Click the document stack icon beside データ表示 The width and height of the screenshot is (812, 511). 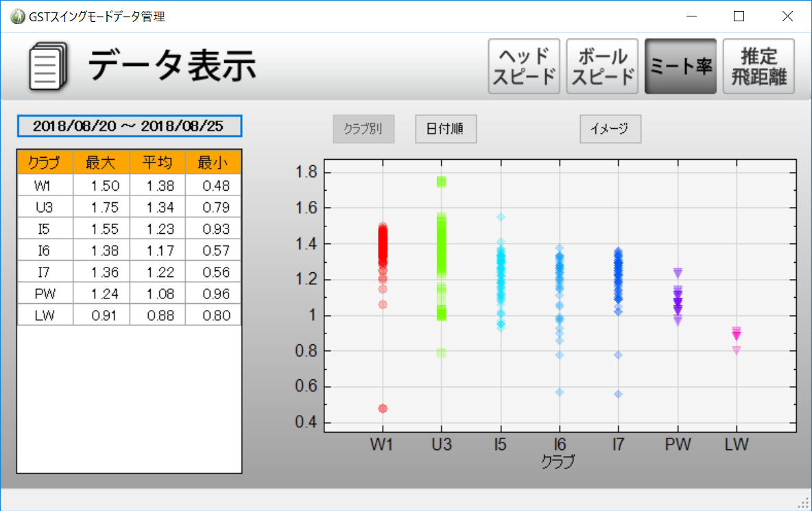click(48, 67)
